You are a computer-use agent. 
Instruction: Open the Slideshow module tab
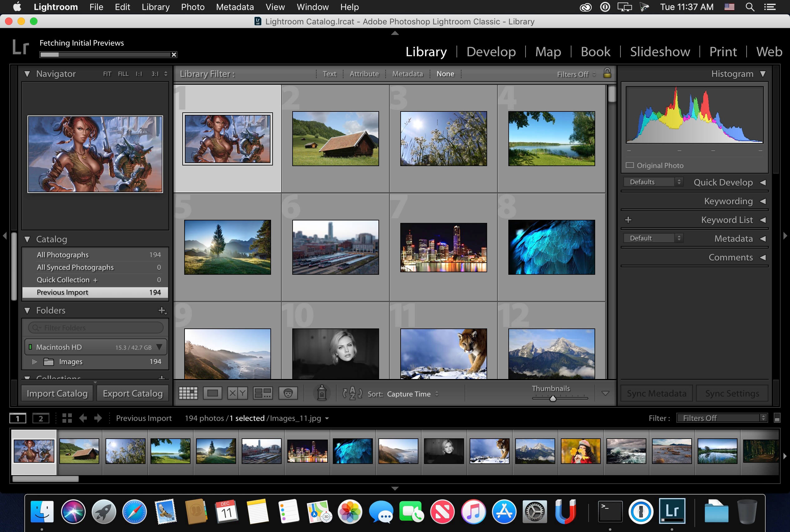[x=660, y=52]
